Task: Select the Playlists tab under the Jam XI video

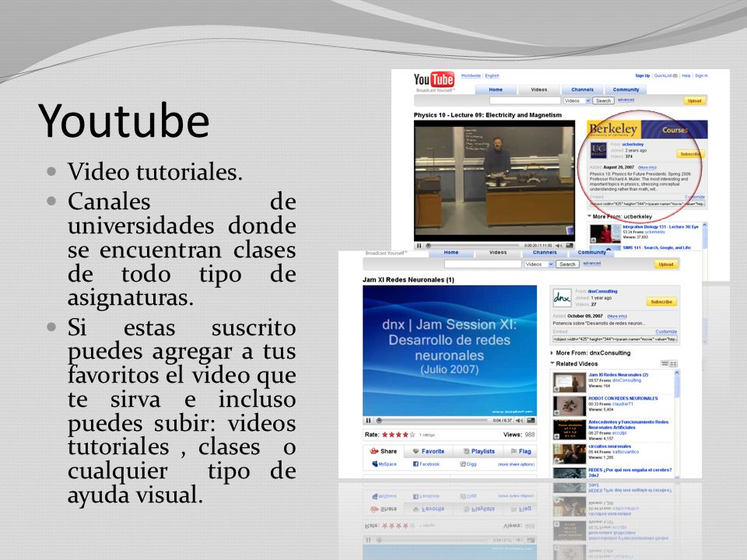Action: 478,451
